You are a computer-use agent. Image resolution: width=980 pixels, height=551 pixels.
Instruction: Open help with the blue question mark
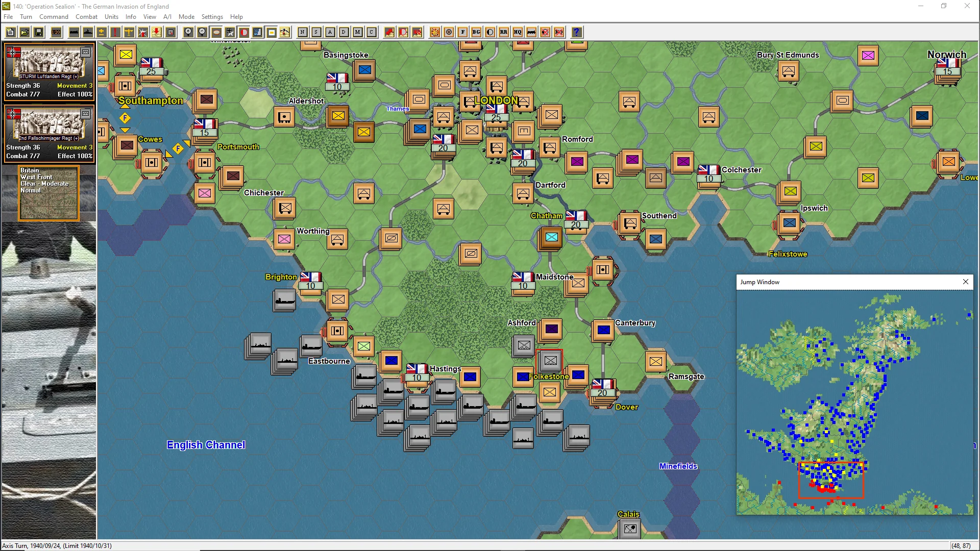tap(577, 32)
